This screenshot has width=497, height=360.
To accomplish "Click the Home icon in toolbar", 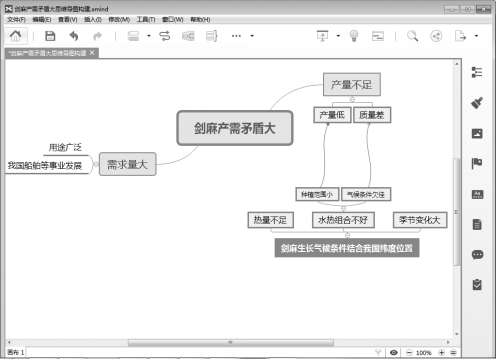I will 16,36.
